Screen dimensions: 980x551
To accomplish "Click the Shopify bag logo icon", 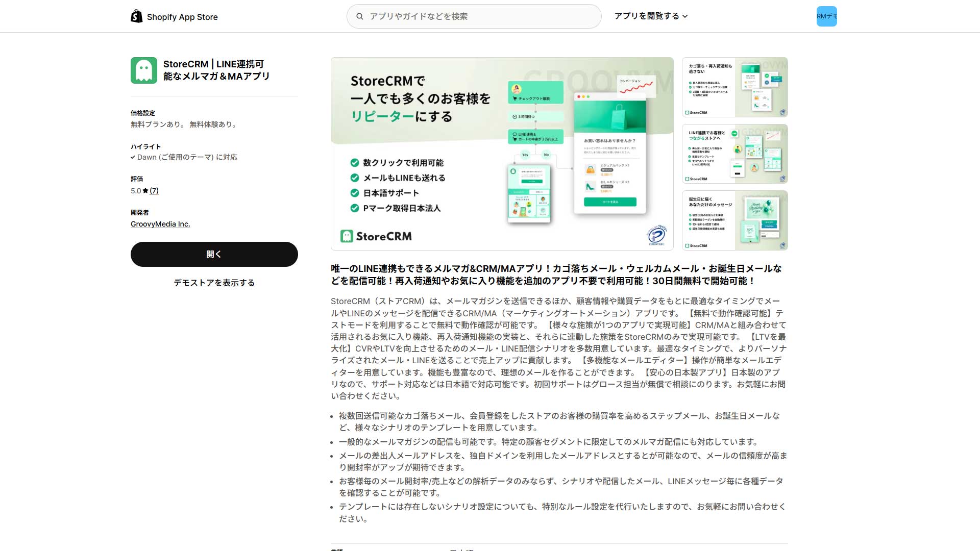I will [136, 16].
